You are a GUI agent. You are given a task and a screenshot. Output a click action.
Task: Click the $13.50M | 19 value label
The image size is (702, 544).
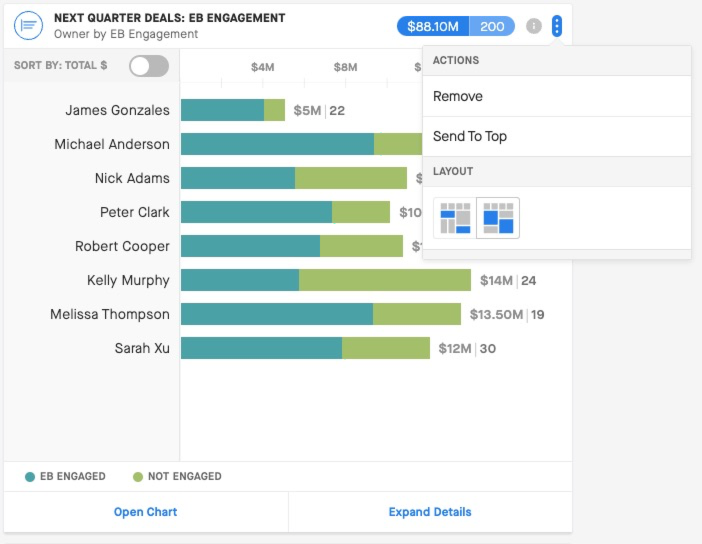tap(507, 315)
